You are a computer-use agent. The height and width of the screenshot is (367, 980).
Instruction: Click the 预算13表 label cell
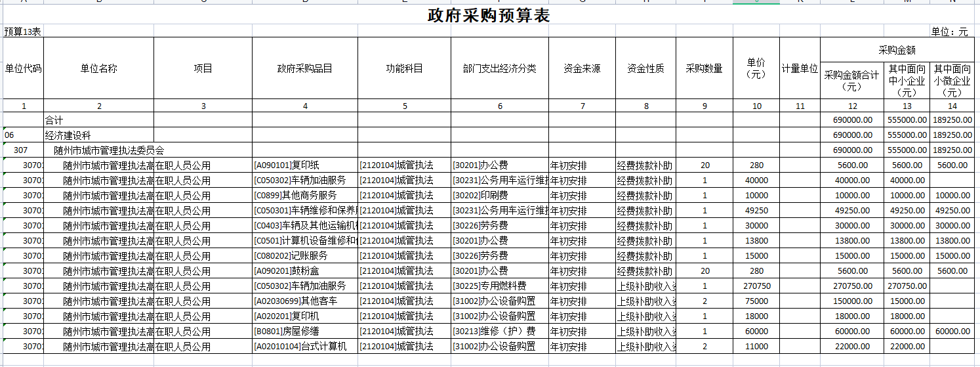pyautogui.click(x=23, y=32)
